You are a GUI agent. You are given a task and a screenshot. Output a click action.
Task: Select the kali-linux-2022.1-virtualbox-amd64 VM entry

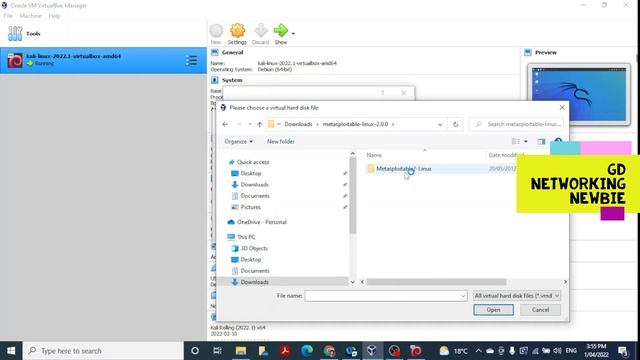103,60
